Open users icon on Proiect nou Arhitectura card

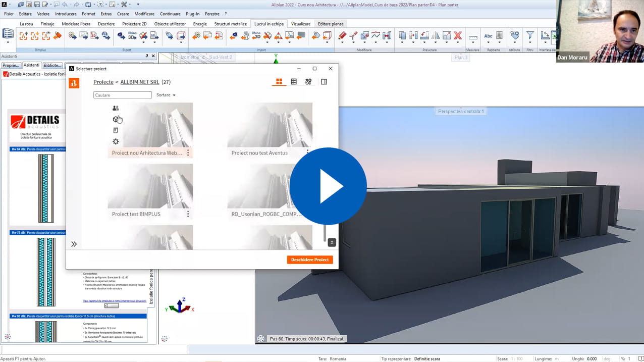(x=116, y=108)
